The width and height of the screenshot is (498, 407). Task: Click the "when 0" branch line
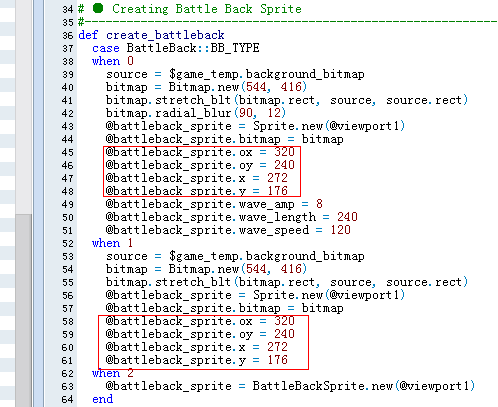pos(113,61)
